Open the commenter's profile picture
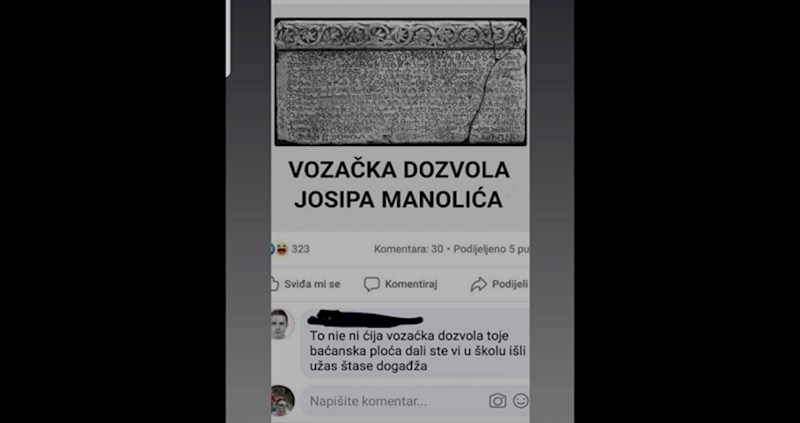 coord(282,324)
